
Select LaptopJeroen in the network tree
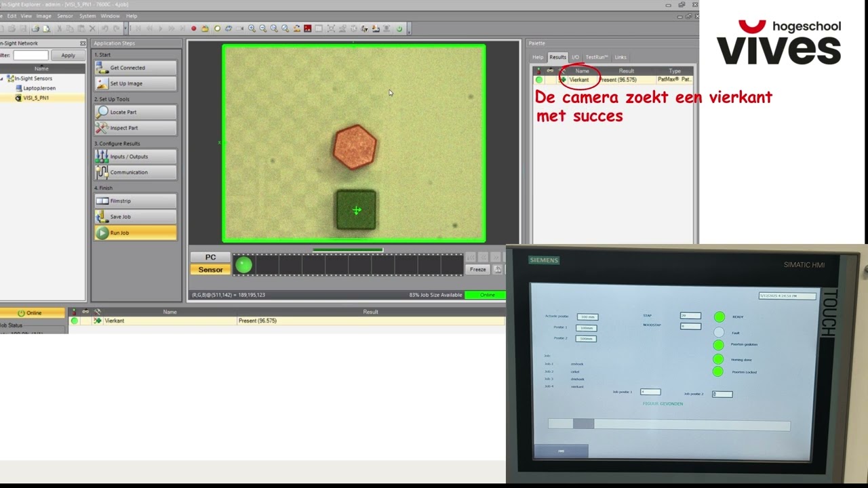pyautogui.click(x=39, y=88)
